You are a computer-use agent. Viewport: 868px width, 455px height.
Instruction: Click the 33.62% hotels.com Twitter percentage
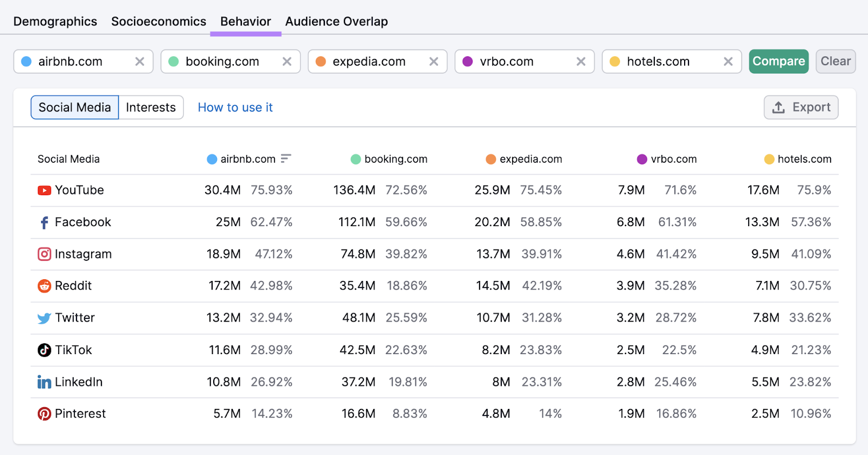tap(810, 318)
